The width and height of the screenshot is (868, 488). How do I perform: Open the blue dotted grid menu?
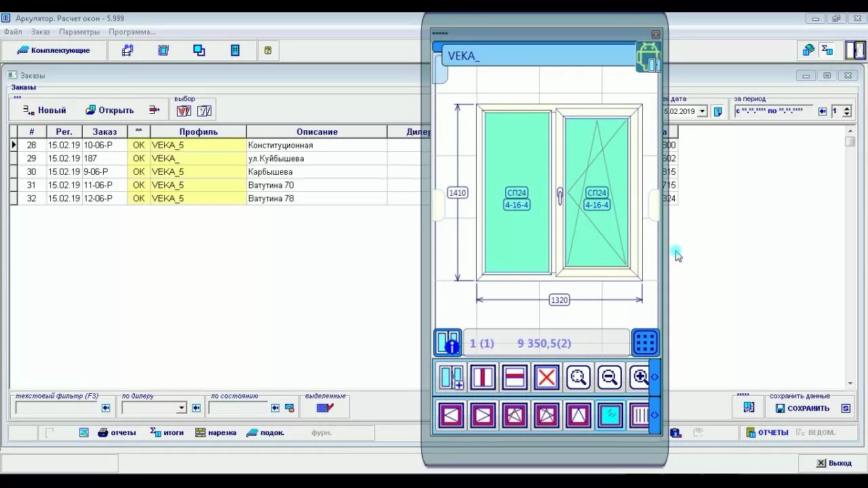(646, 343)
